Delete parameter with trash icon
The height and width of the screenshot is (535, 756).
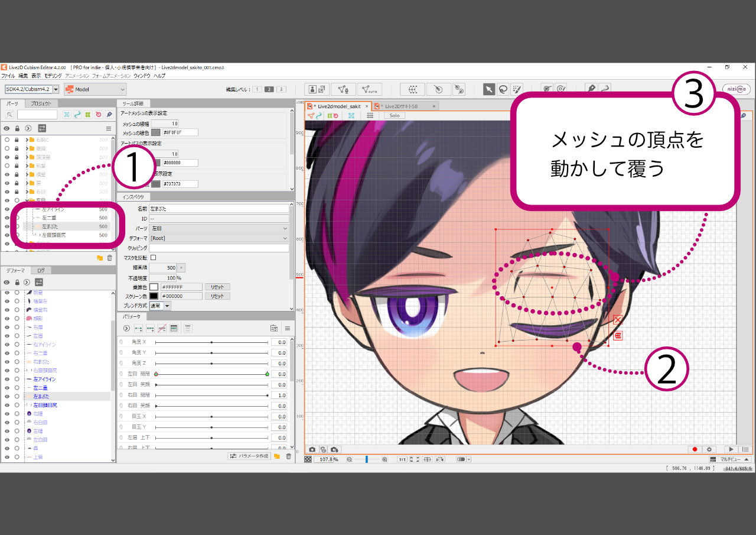tap(288, 456)
